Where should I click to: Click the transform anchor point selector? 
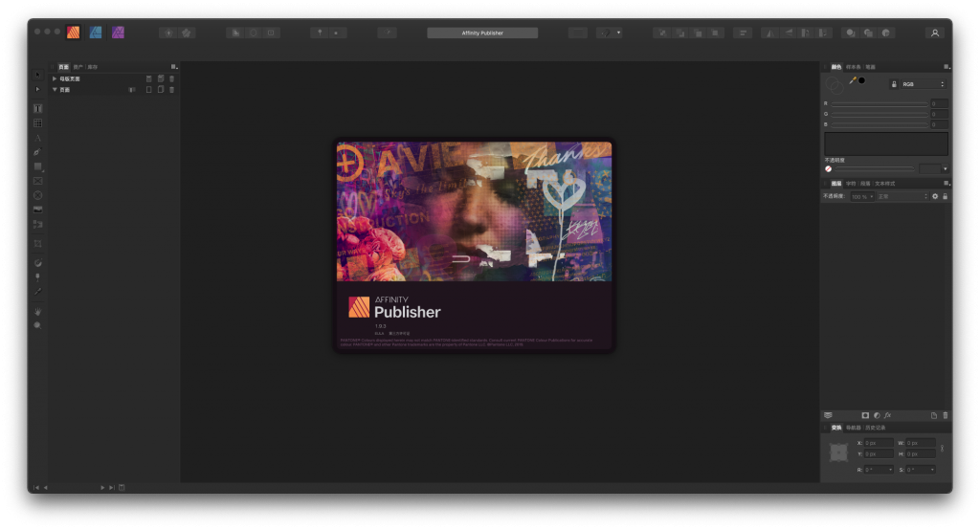pyautogui.click(x=838, y=452)
